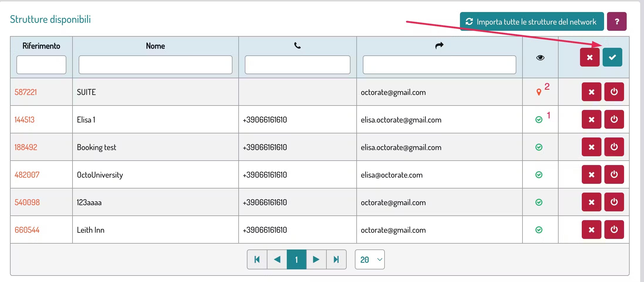Remove the SUITE structure with its X button
Image resolution: width=644 pixels, height=282 pixels.
[591, 92]
